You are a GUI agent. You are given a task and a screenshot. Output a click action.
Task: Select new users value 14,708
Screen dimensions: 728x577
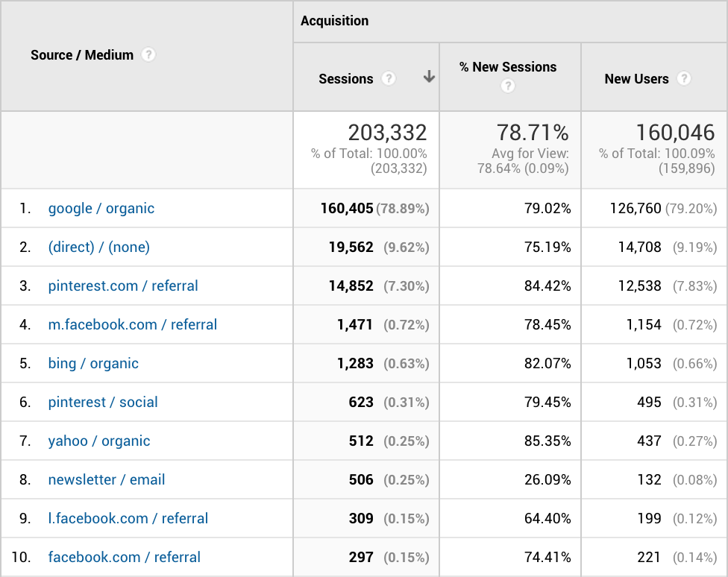pos(640,247)
